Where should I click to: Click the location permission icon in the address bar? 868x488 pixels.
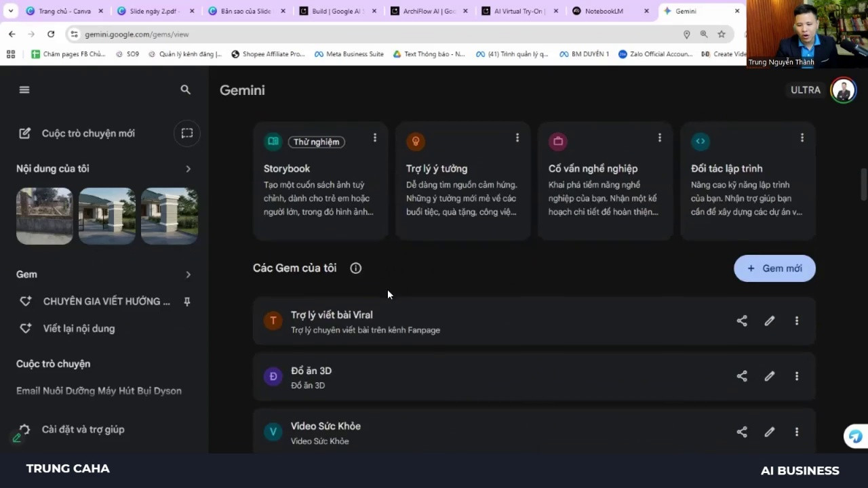click(686, 34)
